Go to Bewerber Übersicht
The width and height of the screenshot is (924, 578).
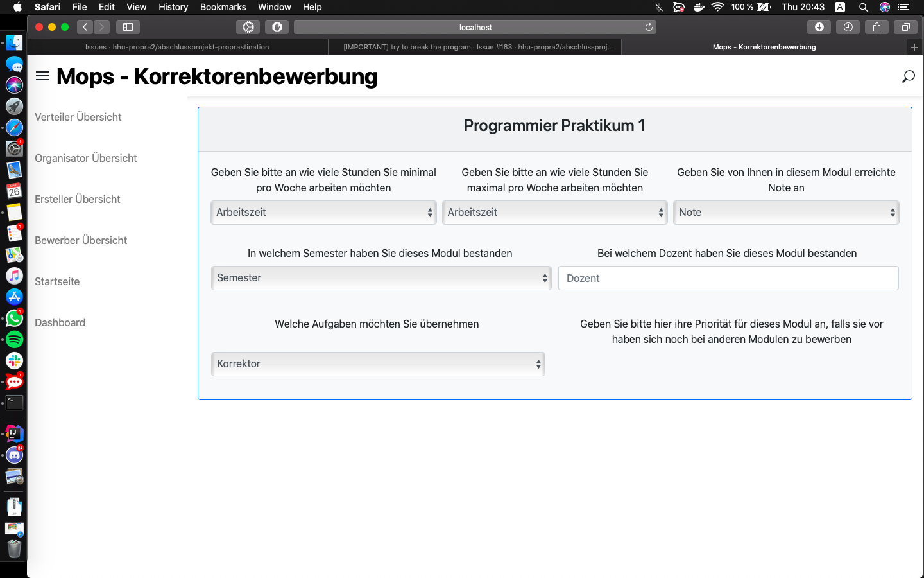click(x=81, y=240)
